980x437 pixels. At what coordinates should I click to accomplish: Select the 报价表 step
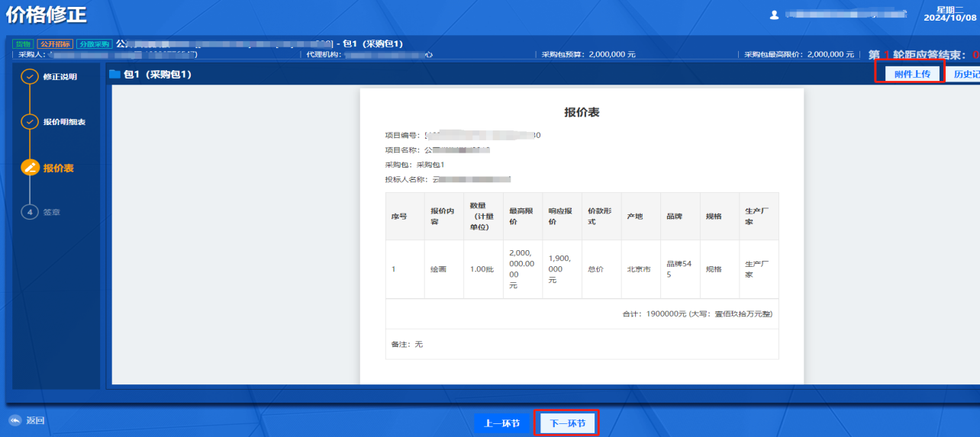click(x=59, y=168)
